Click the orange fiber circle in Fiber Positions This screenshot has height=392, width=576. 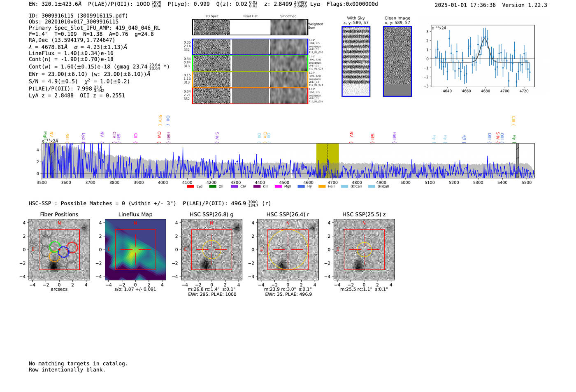pyautogui.click(x=55, y=257)
